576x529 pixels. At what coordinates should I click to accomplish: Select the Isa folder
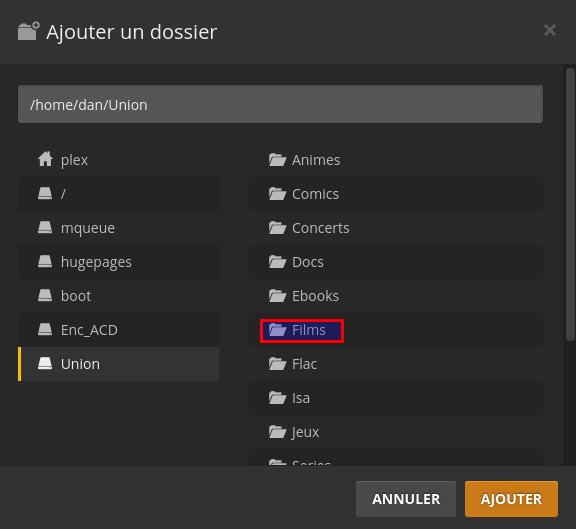coord(396,398)
